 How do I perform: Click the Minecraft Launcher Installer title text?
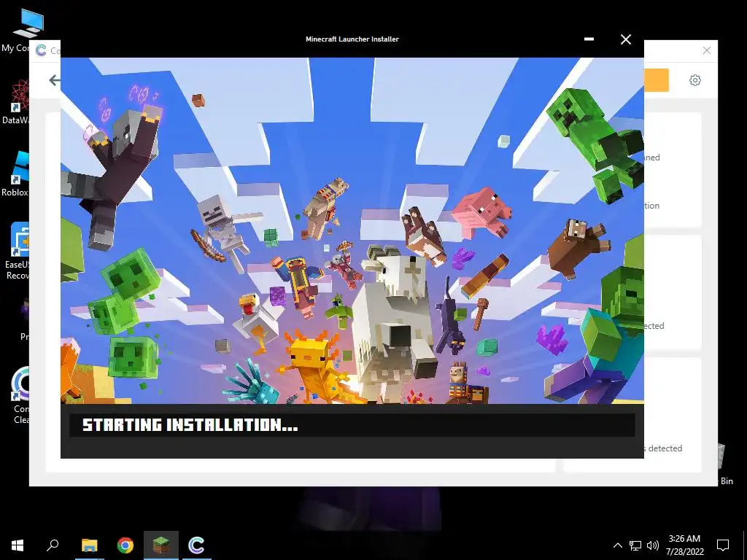pos(352,39)
